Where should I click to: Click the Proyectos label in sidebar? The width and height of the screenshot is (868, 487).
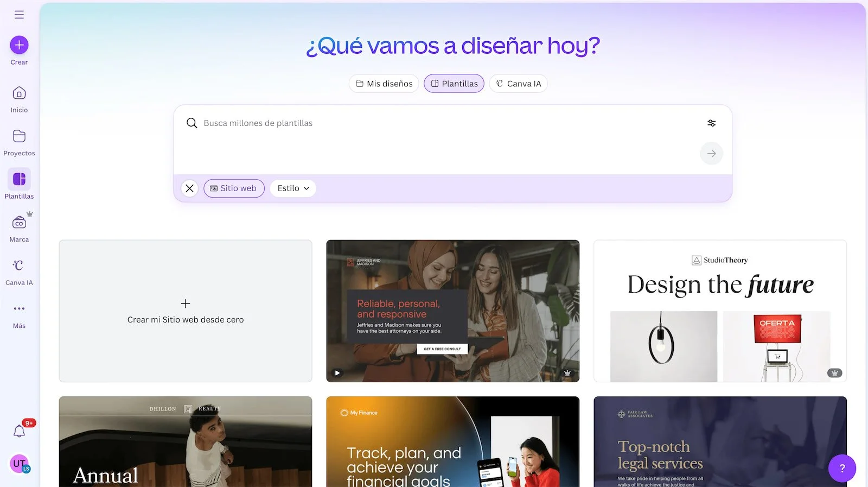point(19,154)
